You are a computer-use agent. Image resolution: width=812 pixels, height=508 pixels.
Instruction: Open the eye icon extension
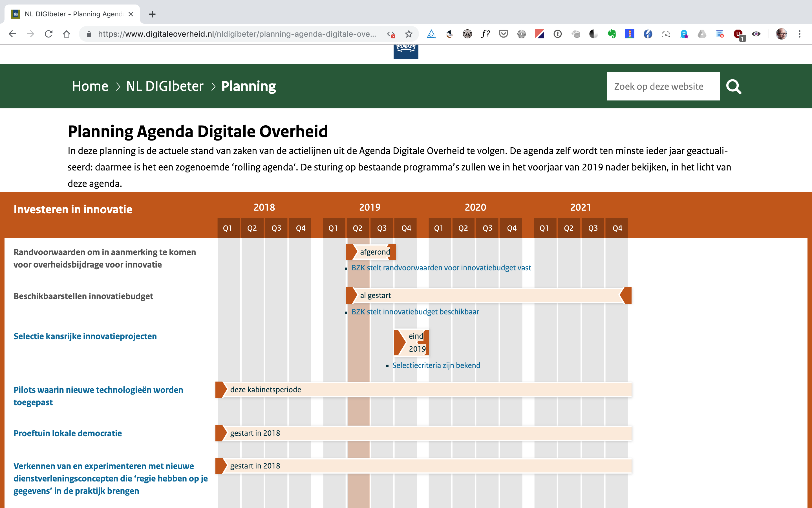click(x=756, y=34)
